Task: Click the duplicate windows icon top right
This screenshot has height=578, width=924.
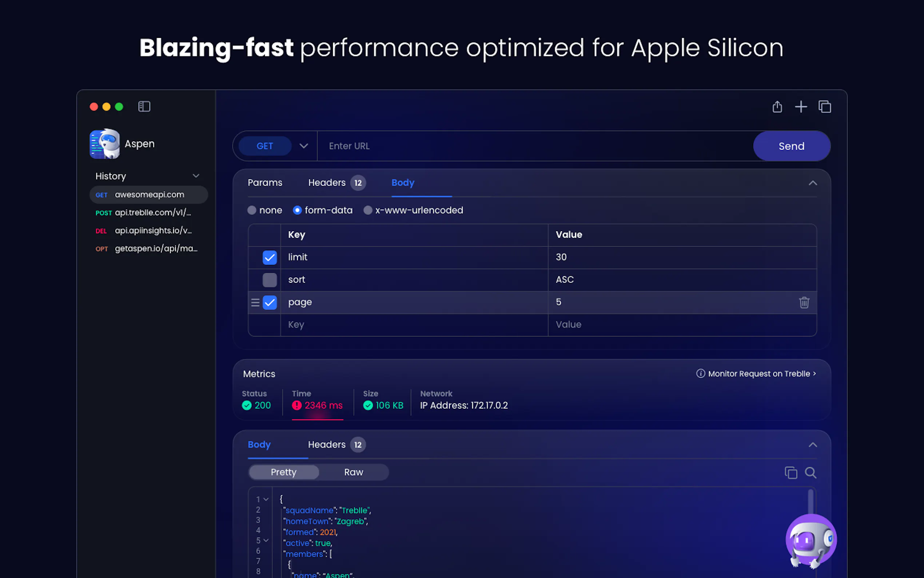Action: pos(825,107)
